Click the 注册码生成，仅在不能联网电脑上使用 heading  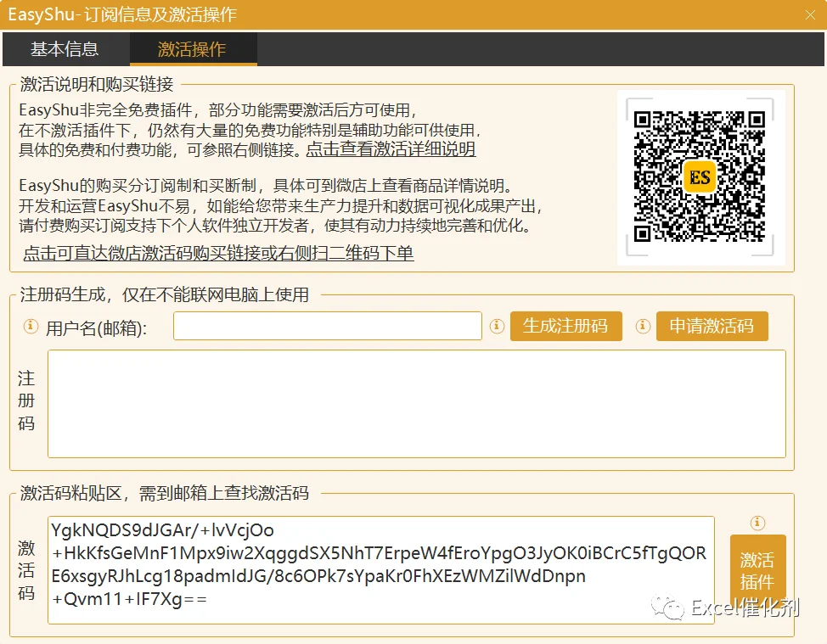tap(165, 294)
